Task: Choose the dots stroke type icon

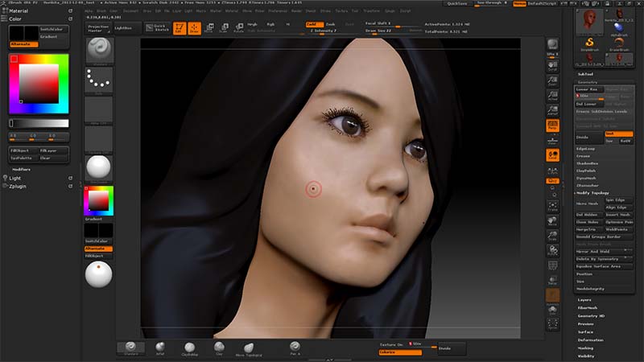Action: click(x=98, y=79)
